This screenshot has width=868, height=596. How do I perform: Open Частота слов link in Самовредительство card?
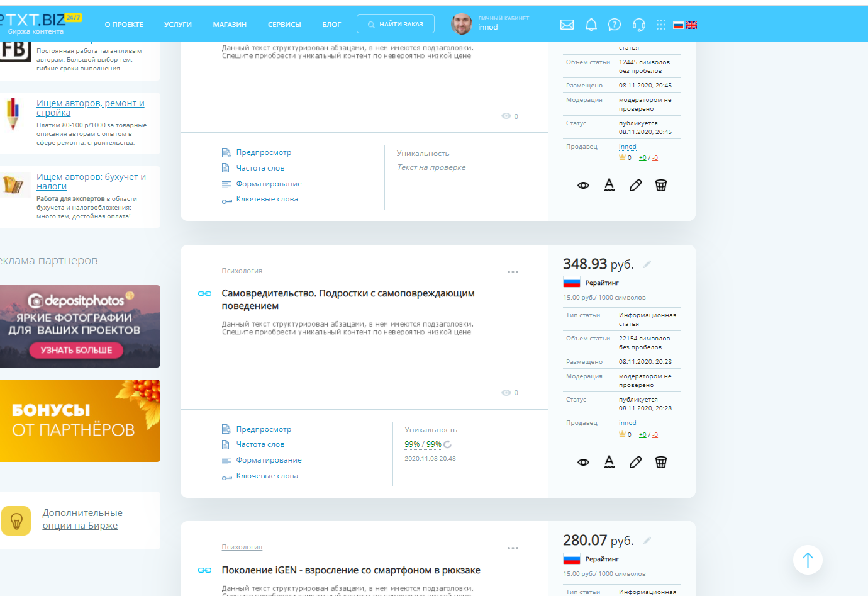pyautogui.click(x=260, y=444)
